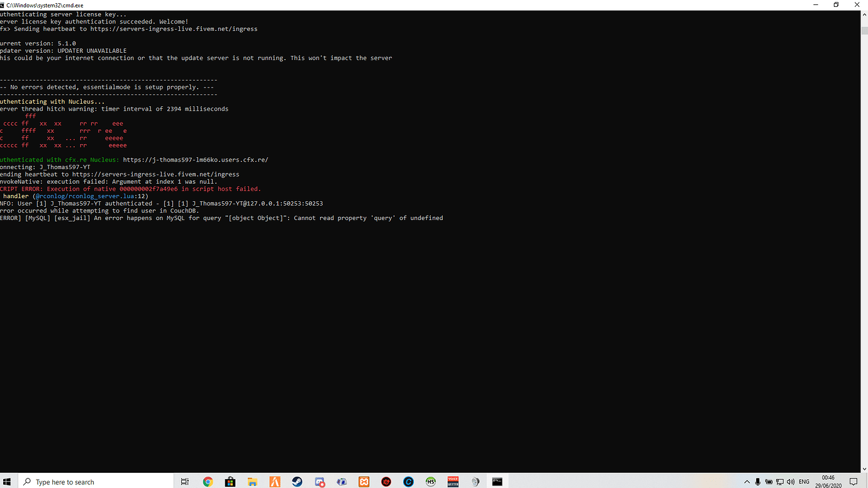Open cmd.exe window system menu icon

(x=5, y=5)
